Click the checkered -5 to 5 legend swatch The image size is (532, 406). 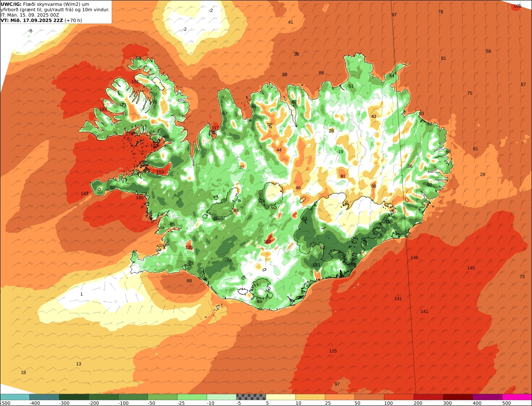coord(251,397)
